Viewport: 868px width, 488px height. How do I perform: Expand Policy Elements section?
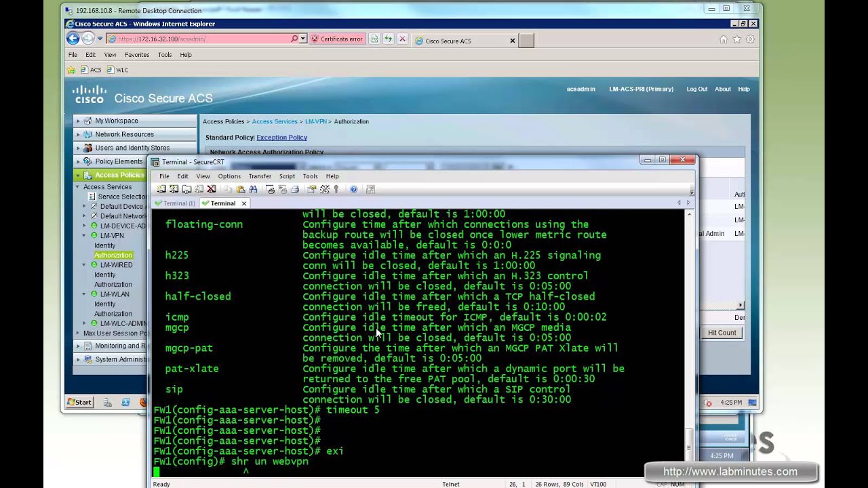click(x=78, y=161)
